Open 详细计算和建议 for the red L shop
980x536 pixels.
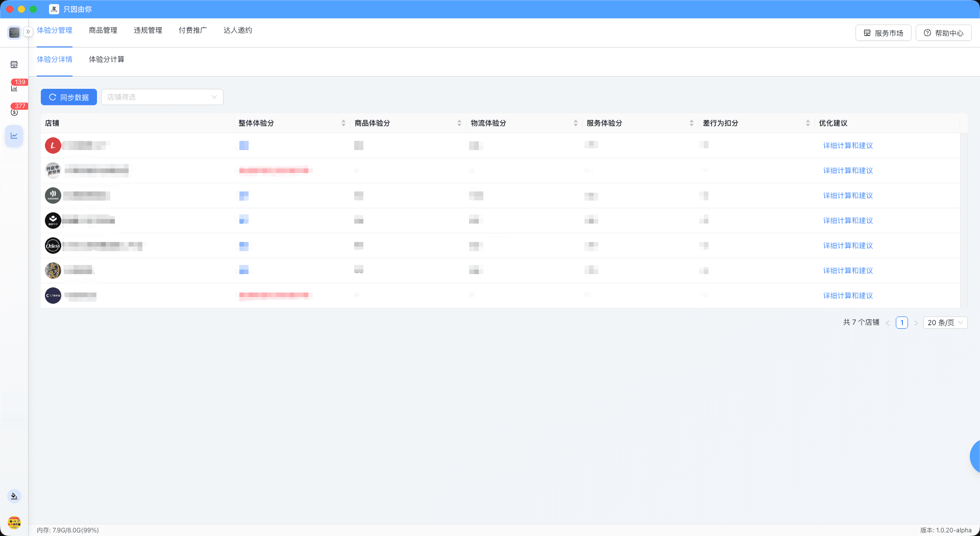click(848, 146)
